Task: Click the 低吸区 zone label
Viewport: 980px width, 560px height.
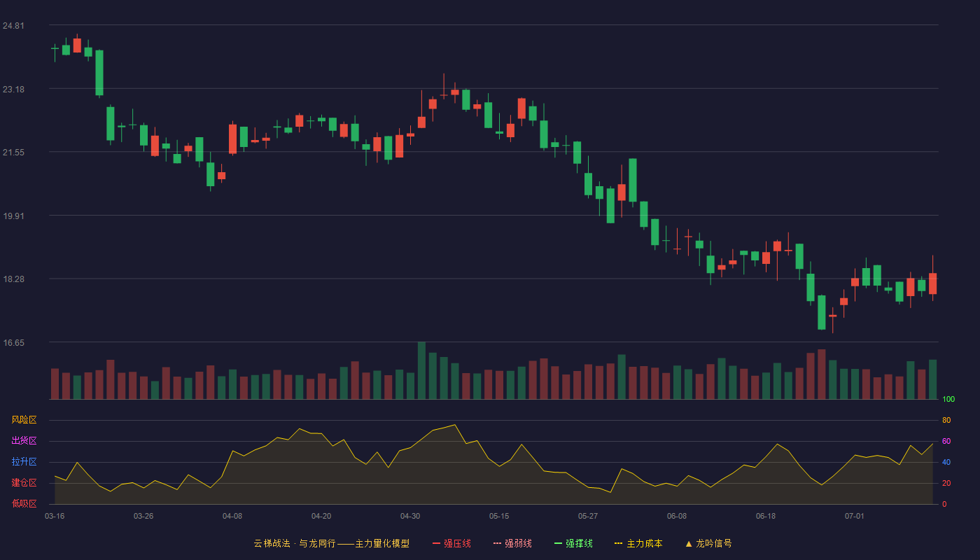Action: point(24,504)
